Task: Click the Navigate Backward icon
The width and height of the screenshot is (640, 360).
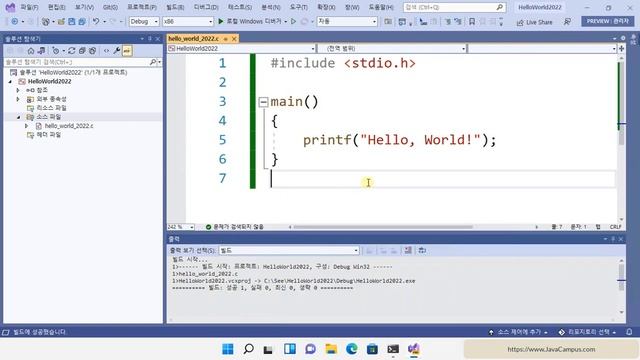Action: pos(14,21)
